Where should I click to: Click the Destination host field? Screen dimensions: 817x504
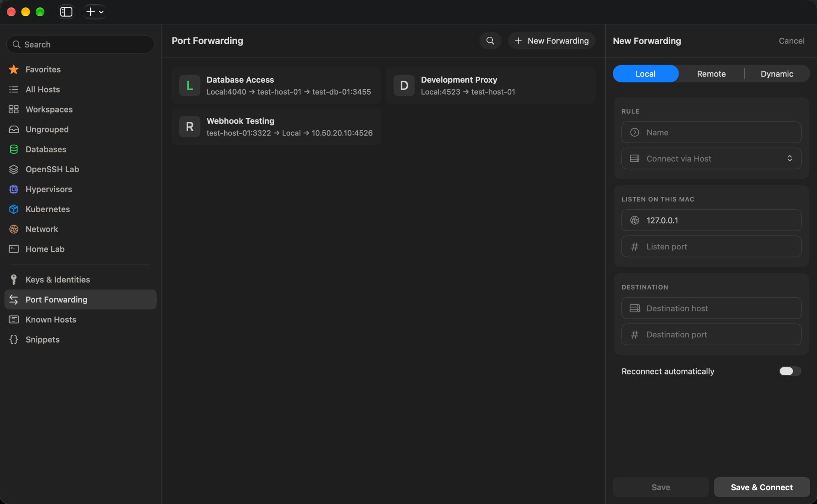711,308
